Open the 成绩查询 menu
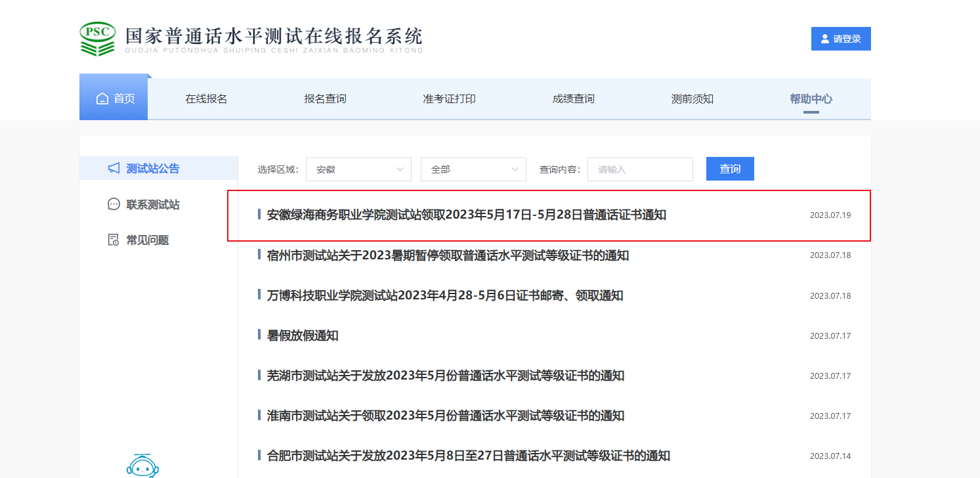Screen dimensions: 980x478 [573, 99]
